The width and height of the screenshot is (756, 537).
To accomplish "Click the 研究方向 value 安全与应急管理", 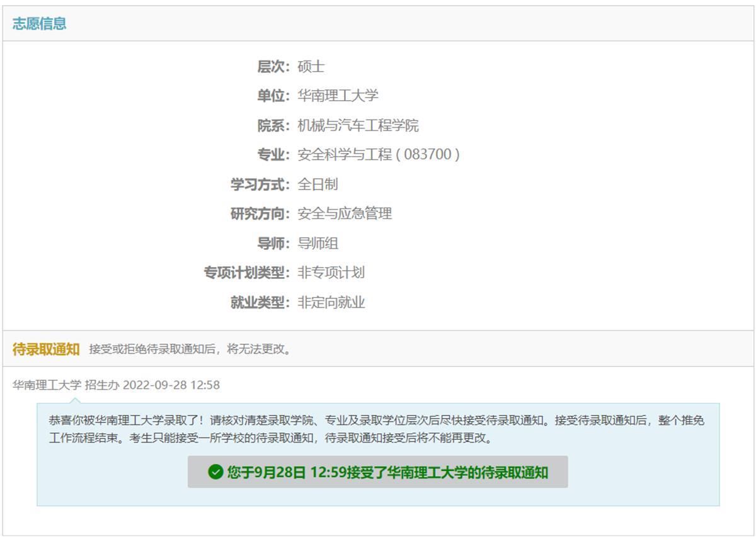I will tap(345, 214).
